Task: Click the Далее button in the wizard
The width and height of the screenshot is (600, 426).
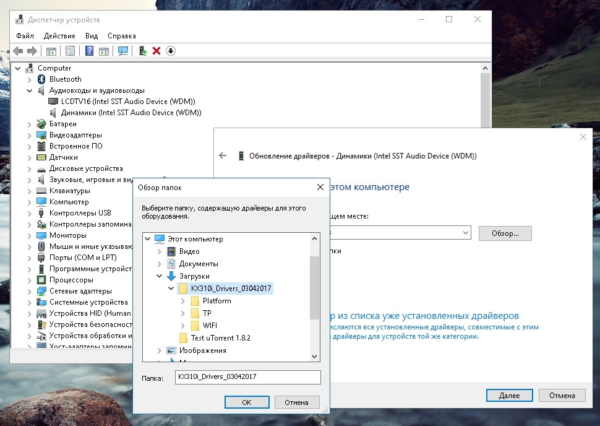Action: (508, 396)
